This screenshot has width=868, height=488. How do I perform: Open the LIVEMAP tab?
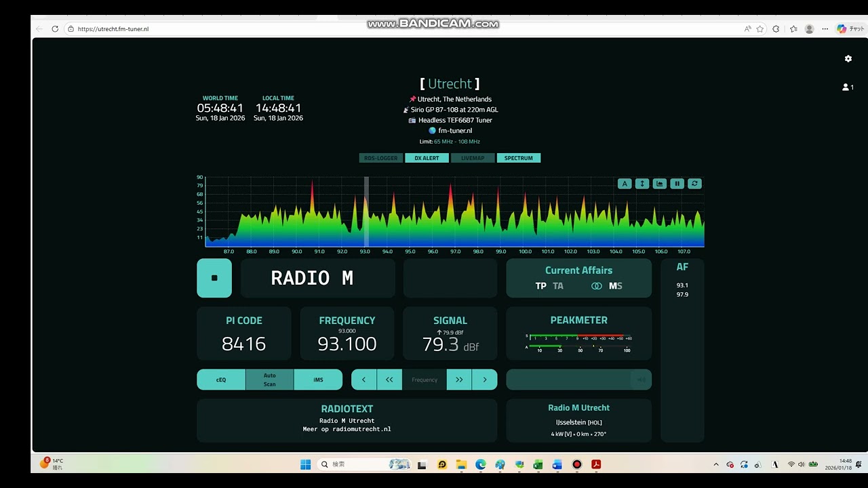[x=473, y=158]
